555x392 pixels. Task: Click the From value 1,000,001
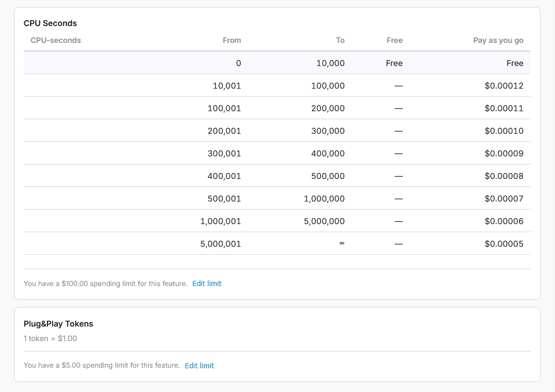point(220,222)
